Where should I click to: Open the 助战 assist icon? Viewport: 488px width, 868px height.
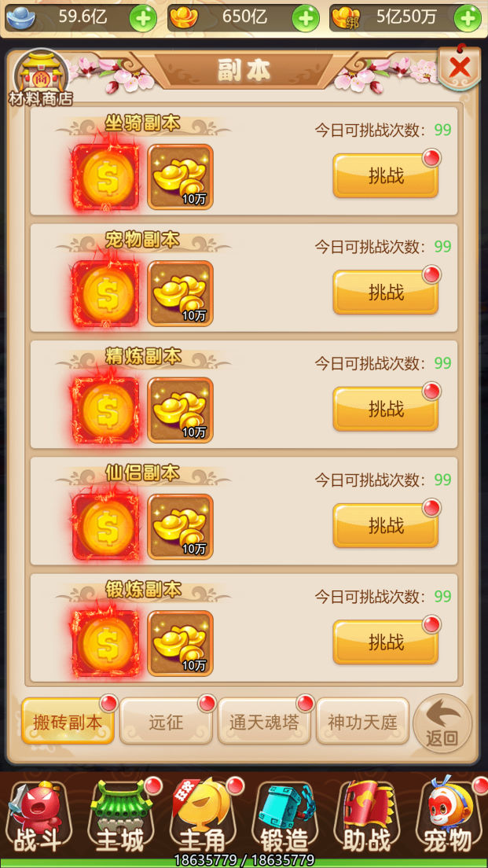367,818
